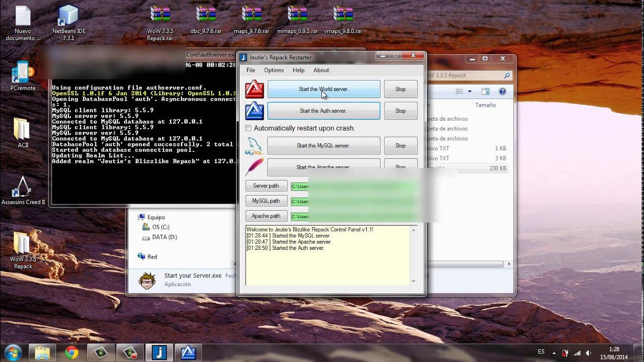Open the Explorer view options dropdown arrow
This screenshot has width=644, height=362.
[x=470, y=92]
